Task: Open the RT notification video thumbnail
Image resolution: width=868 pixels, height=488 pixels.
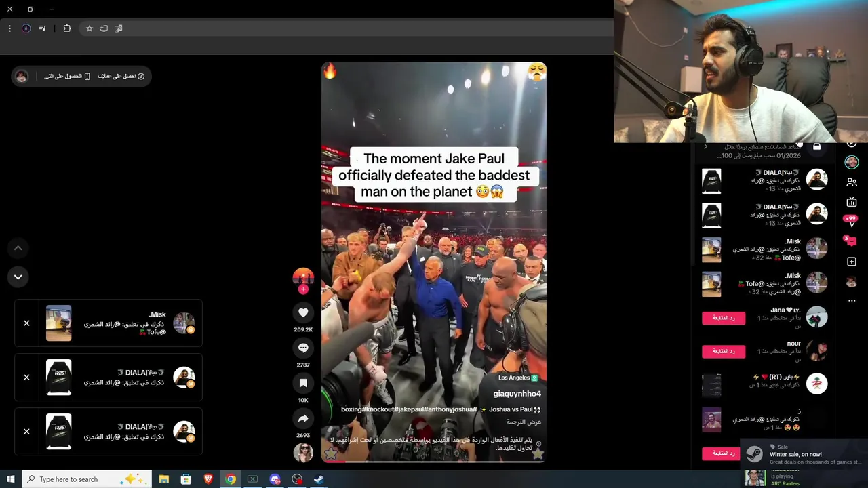Action: pos(711,385)
